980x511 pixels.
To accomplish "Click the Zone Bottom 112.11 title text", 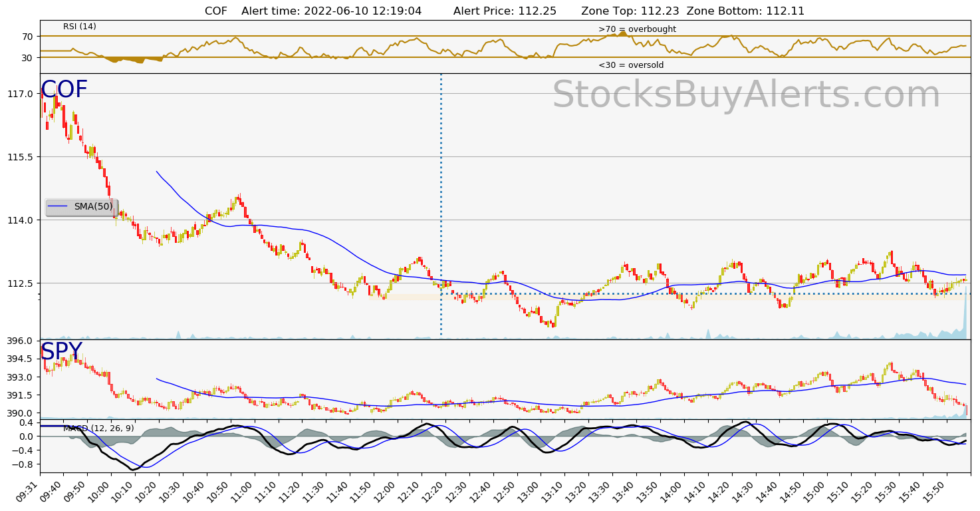I will click(x=745, y=11).
